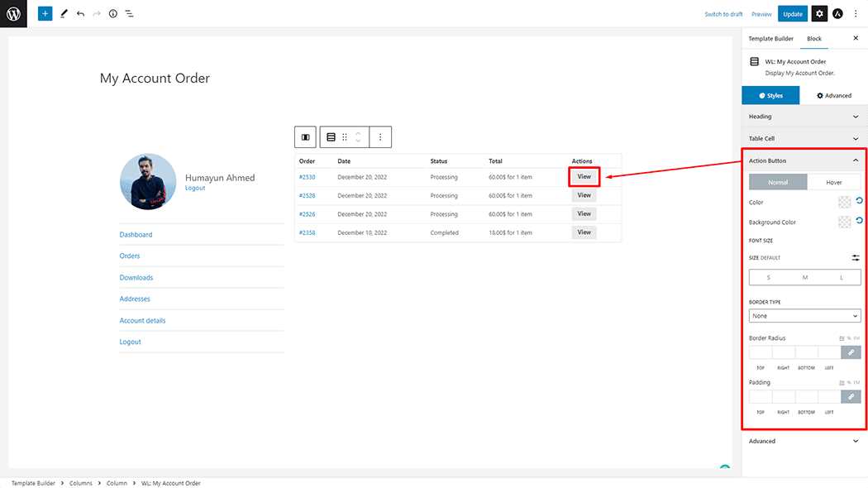Click the block options three-dot menu

pos(380,137)
